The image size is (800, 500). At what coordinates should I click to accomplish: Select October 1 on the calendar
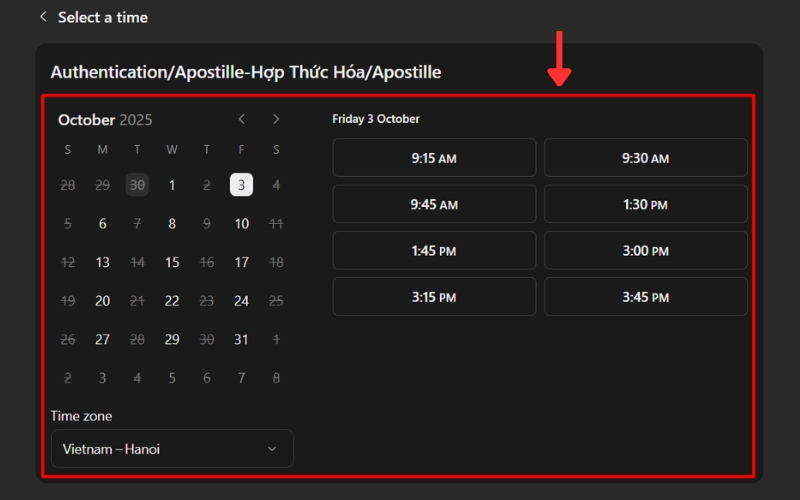[x=172, y=185]
